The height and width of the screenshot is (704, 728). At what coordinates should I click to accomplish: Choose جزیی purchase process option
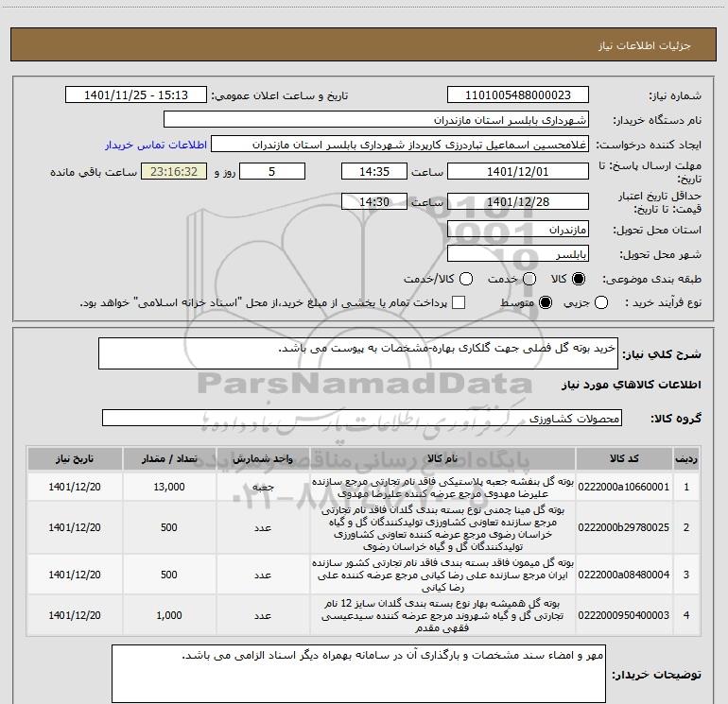601,302
